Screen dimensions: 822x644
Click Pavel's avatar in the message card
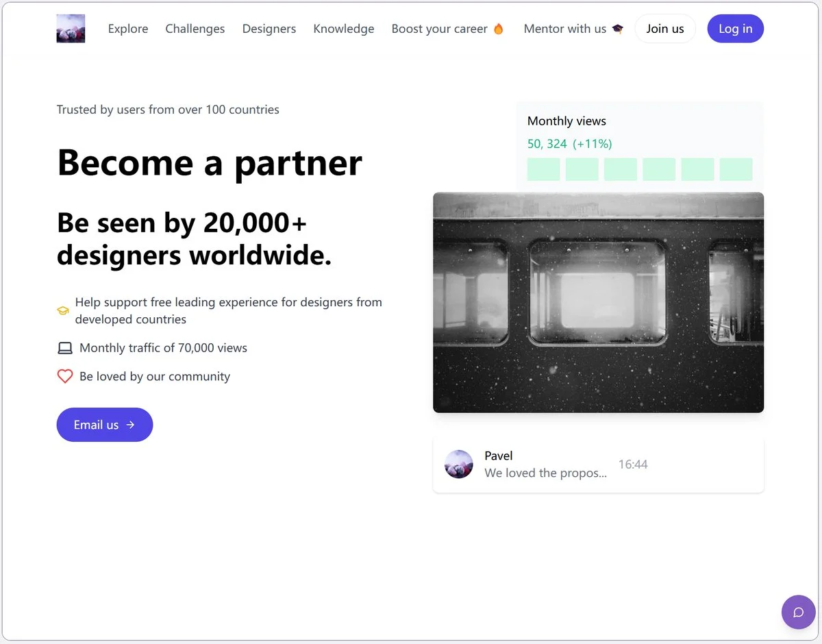(459, 464)
